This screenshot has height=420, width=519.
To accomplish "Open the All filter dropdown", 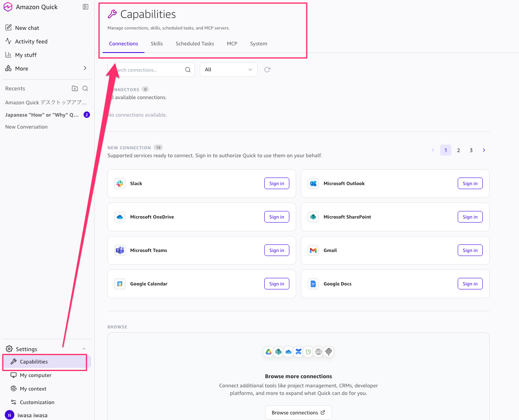I will coord(228,70).
